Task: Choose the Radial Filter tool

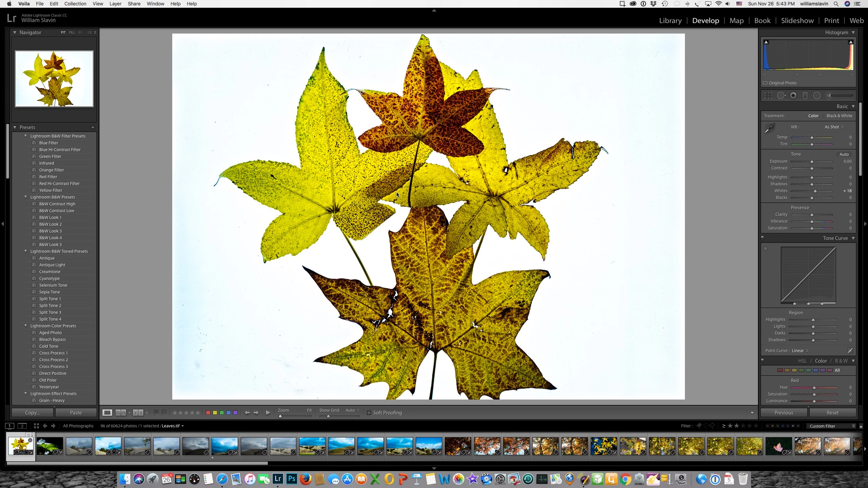Action: click(x=817, y=96)
